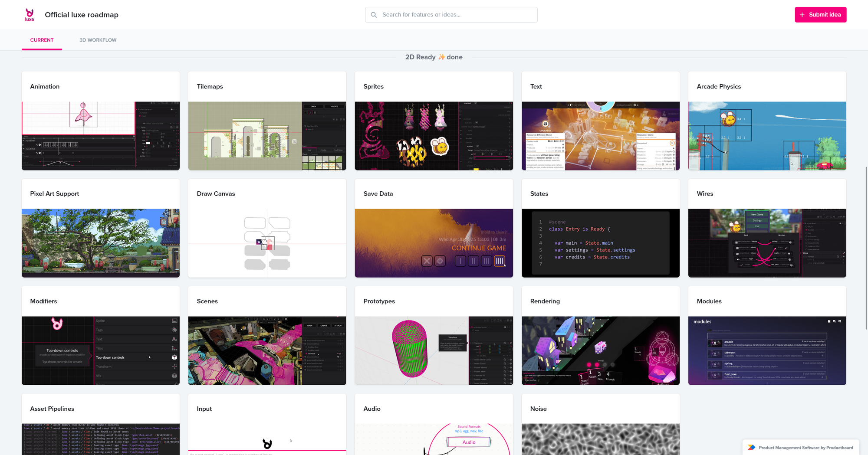Switch to the 3D WORKFLOW tab
This screenshot has height=455, width=868.
tap(98, 40)
